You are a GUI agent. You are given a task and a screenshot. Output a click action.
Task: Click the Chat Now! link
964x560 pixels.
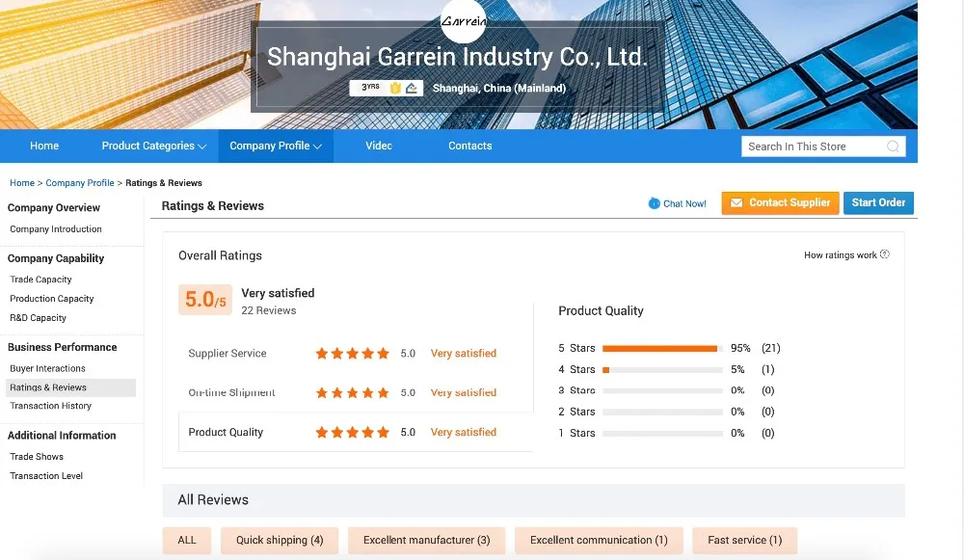[684, 203]
